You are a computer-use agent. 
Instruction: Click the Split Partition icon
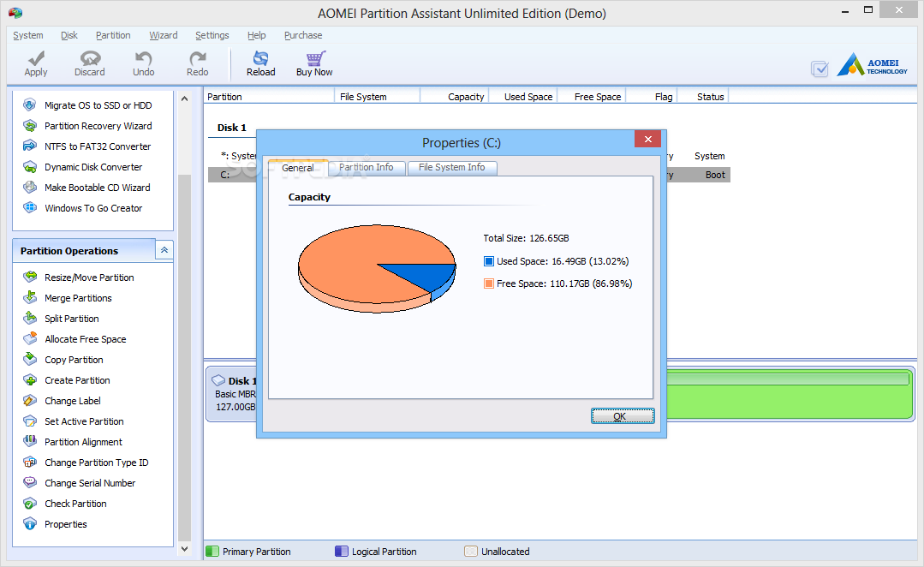click(29, 319)
